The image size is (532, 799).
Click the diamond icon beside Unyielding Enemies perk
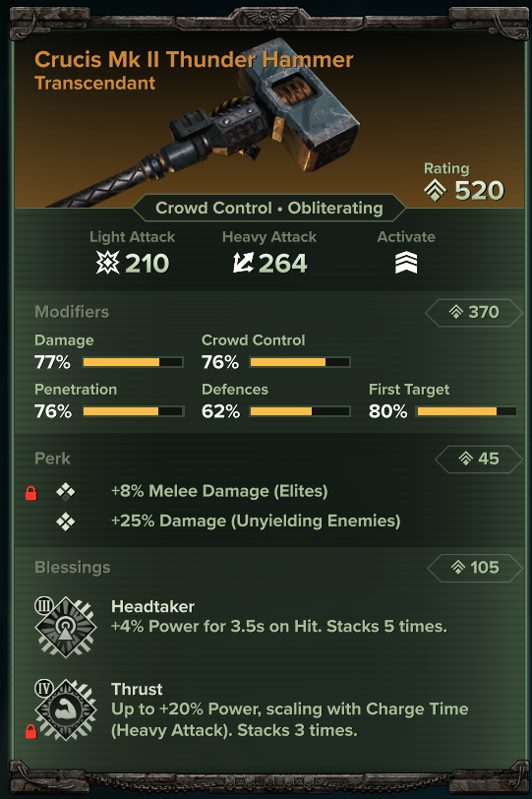pyautogui.click(x=66, y=522)
